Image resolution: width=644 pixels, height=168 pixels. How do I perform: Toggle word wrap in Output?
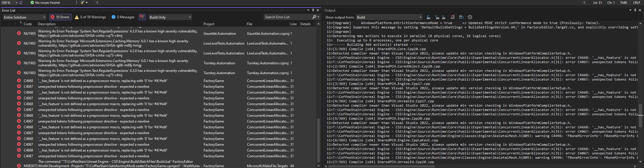pyautogui.click(x=461, y=17)
